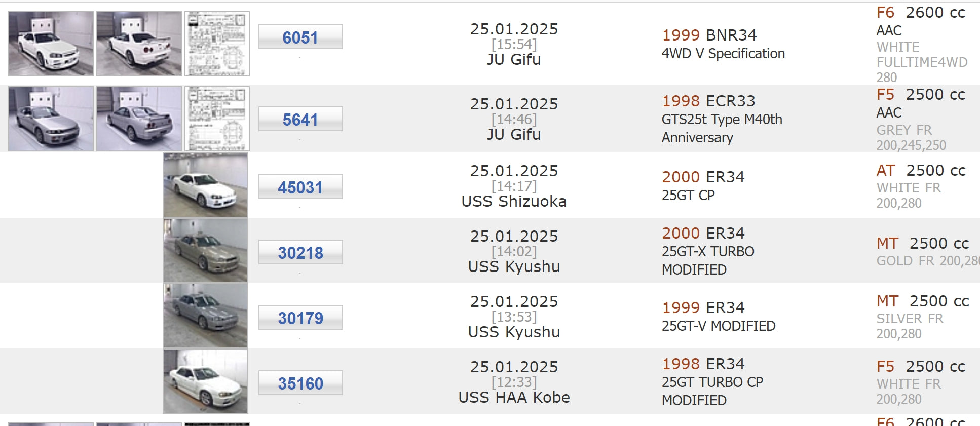The height and width of the screenshot is (426, 980).
Task: View rear photo of white BNR34
Action: coord(139,44)
